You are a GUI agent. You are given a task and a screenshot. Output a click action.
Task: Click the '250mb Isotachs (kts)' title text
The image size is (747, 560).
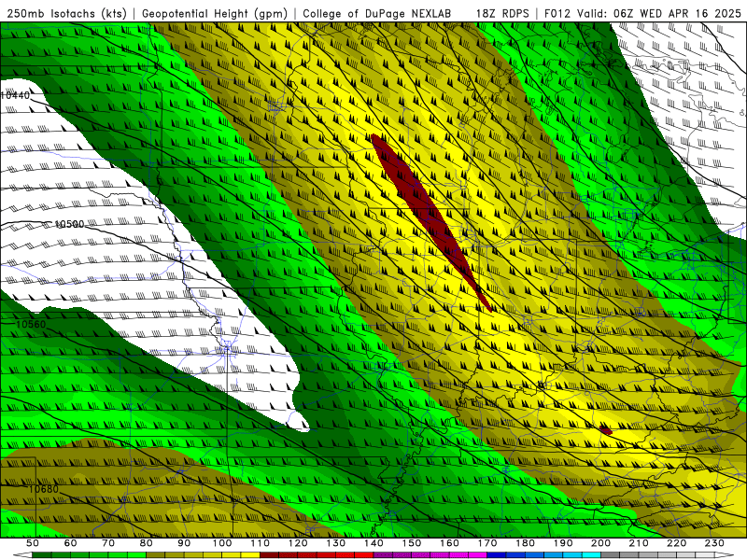coord(66,14)
